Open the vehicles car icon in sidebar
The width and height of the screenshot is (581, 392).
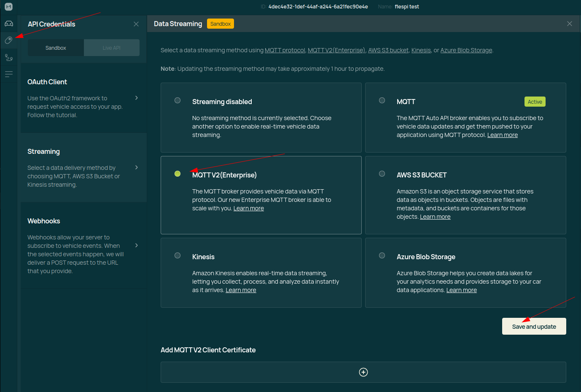pyautogui.click(x=8, y=24)
